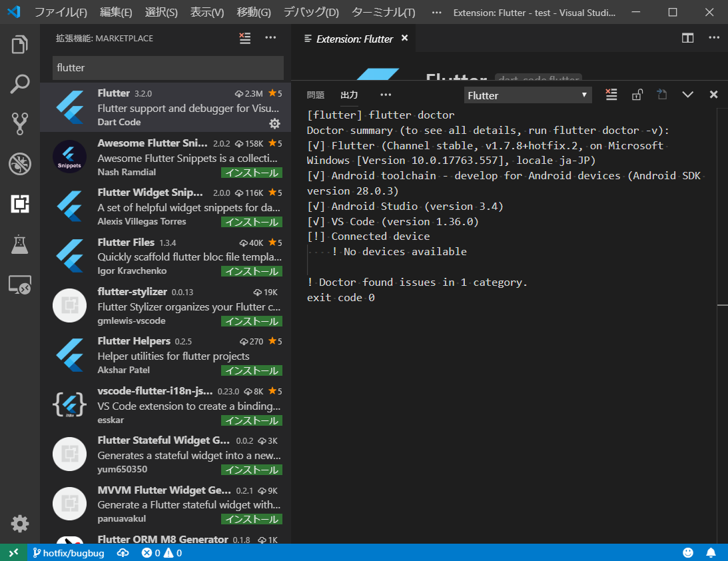The width and height of the screenshot is (728, 561).
Task: Open Source Control view in activity bar
Action: click(x=19, y=123)
